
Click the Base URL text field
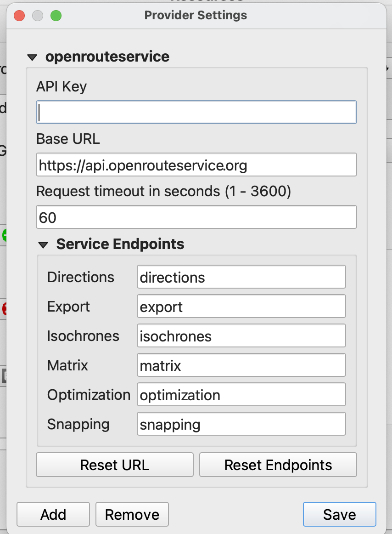(x=196, y=165)
